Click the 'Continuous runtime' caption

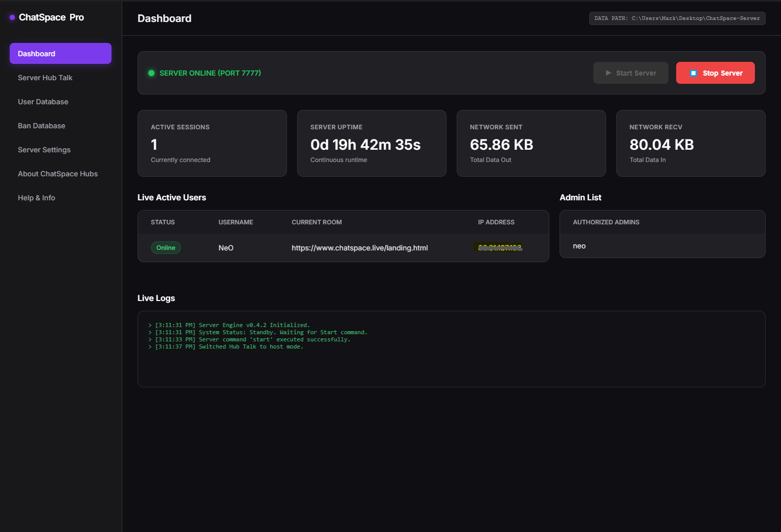click(339, 160)
